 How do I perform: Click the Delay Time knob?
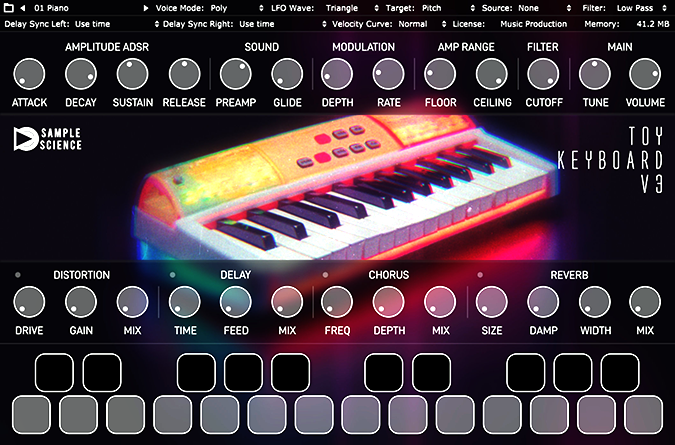pos(184,302)
